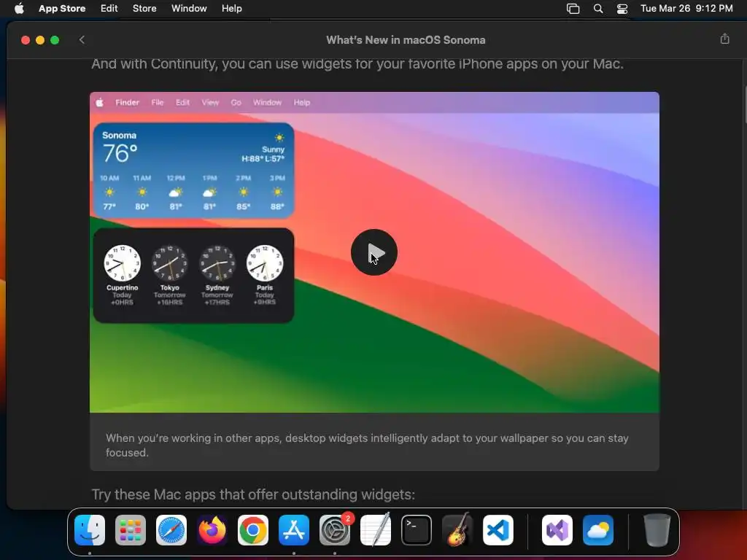Viewport: 747px width, 560px height.
Task: Click the window title 'What's New in macOS Sonoma'
Action: 406,40
